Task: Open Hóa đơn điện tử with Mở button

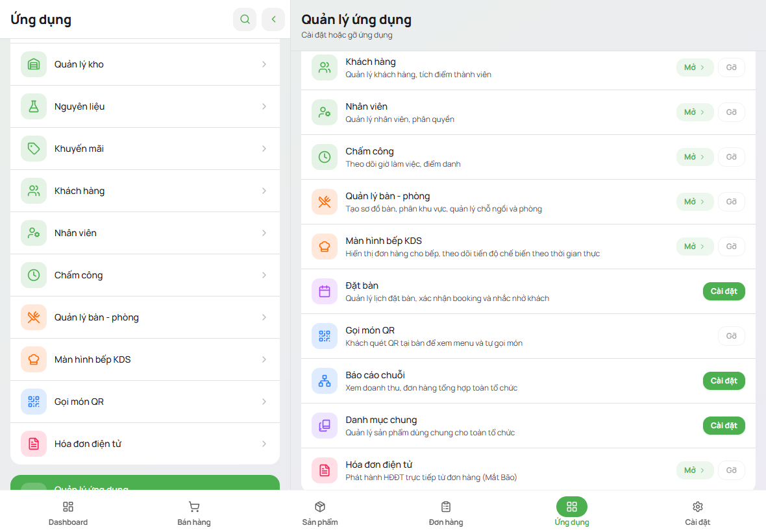Action: (x=695, y=470)
